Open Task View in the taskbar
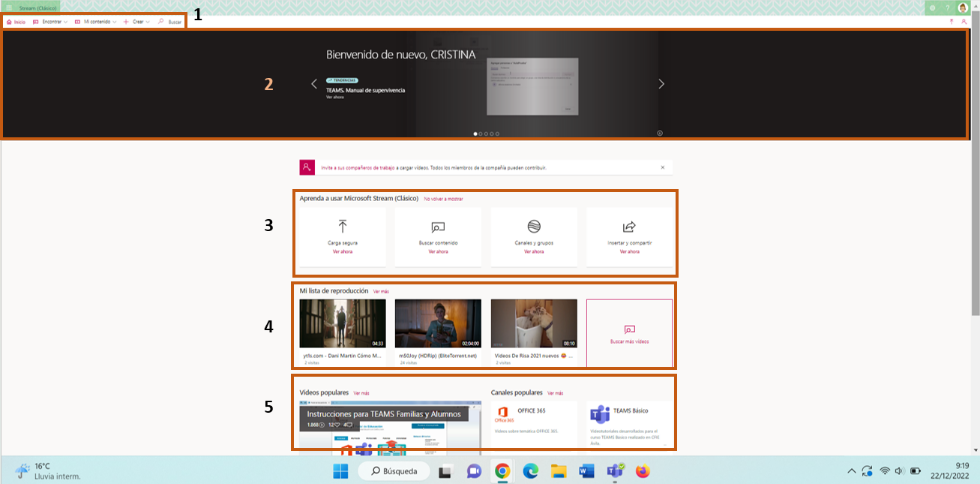Screen dimensions: 980x484 click(x=445, y=471)
